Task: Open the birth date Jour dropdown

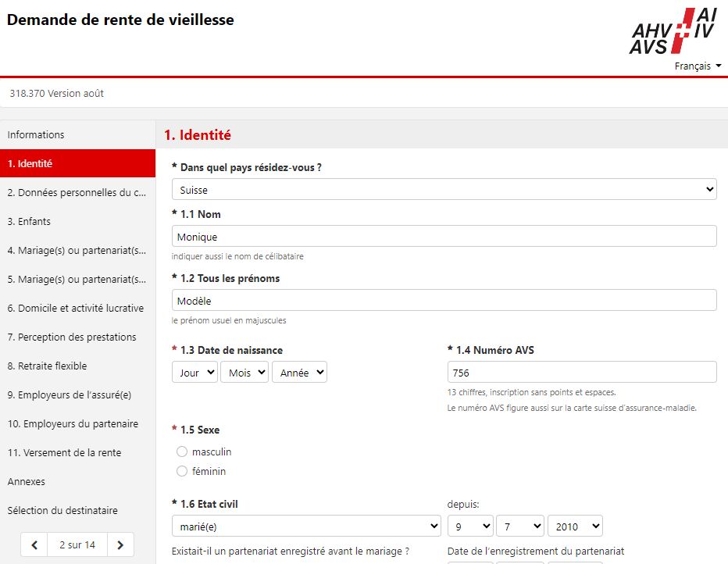Action: tap(194, 373)
